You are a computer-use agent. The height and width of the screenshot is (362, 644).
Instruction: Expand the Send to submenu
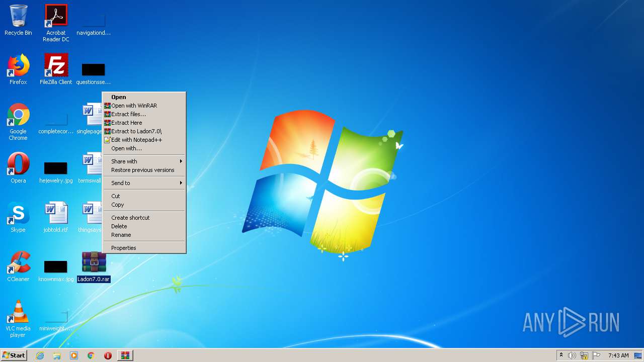click(x=144, y=183)
